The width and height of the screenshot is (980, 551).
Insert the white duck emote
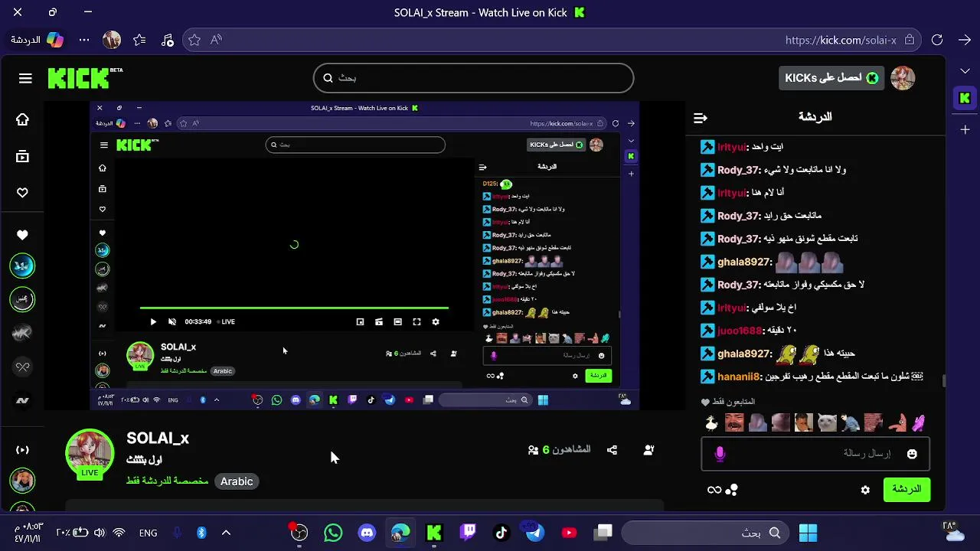click(x=712, y=422)
